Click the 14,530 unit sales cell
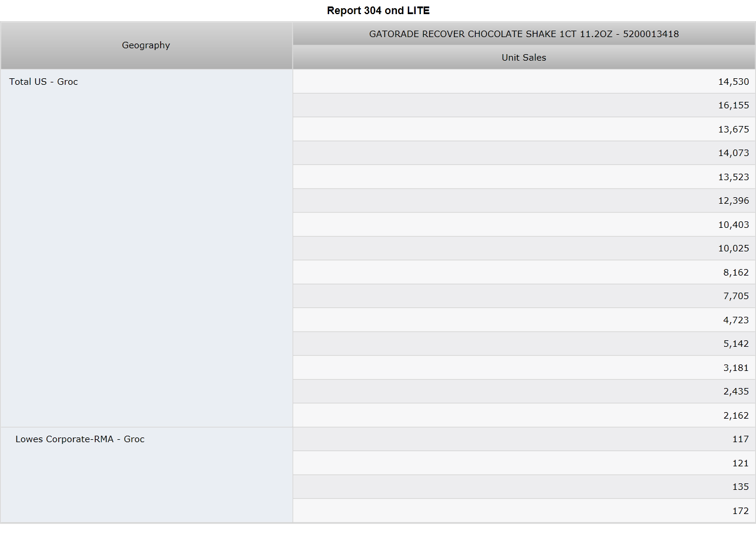Screen dimensions: 756x557 pyautogui.click(x=524, y=81)
